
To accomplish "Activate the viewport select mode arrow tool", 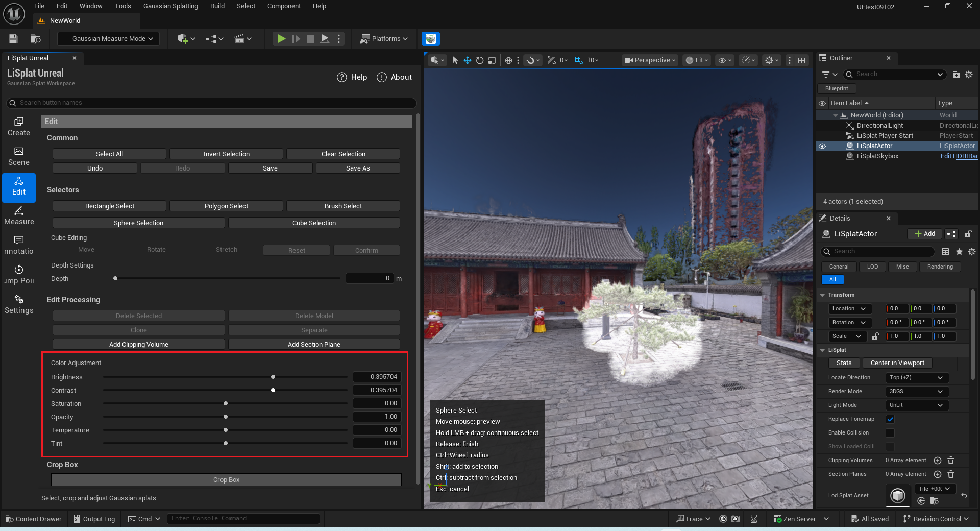I will click(x=455, y=60).
